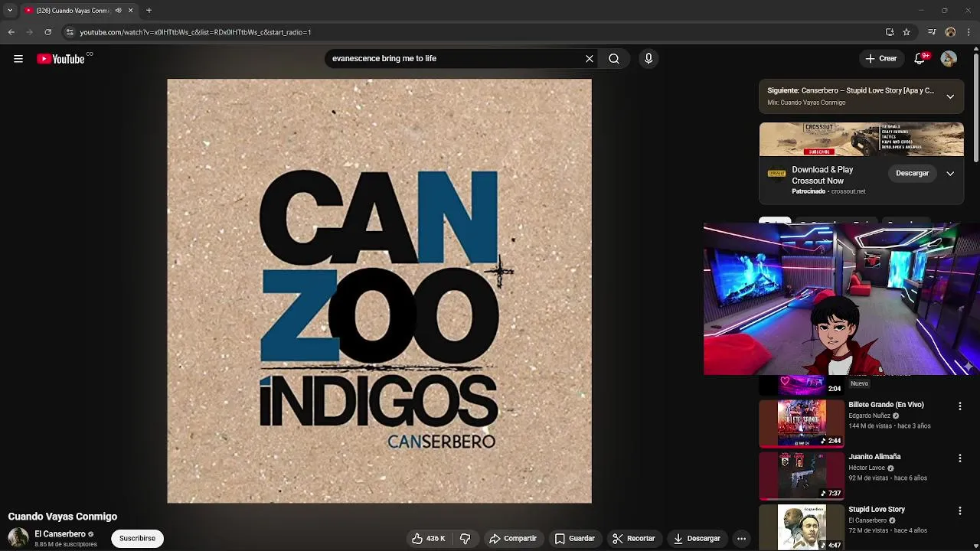Open the Chrome profile avatar
The image size is (980, 551).
point(950,32)
